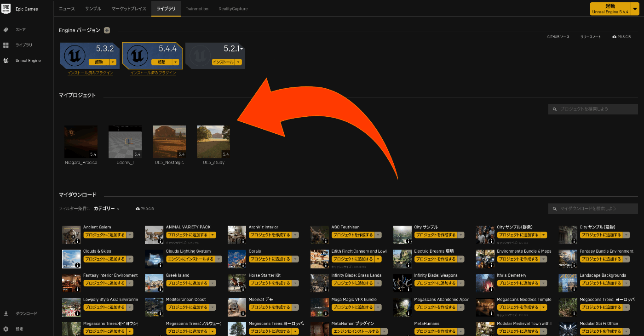Add engine version with the plus icon
The width and height of the screenshot is (644, 336).
click(x=107, y=30)
